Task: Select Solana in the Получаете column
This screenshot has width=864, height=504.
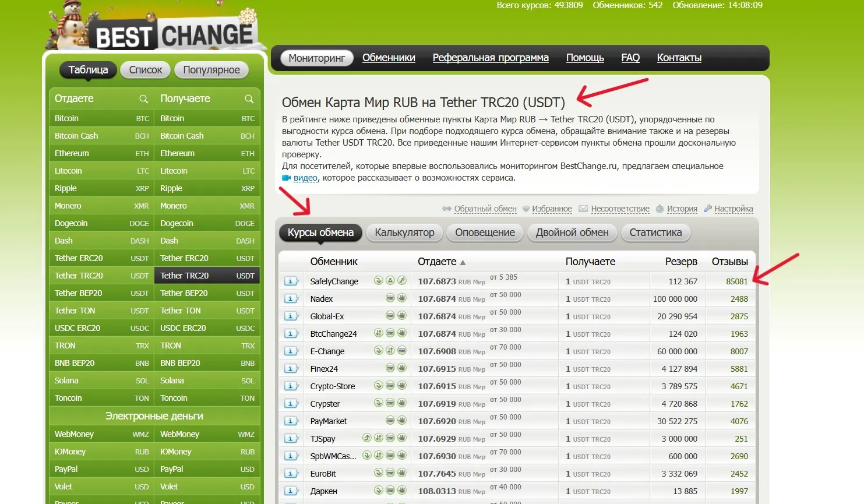Action: 172,380
